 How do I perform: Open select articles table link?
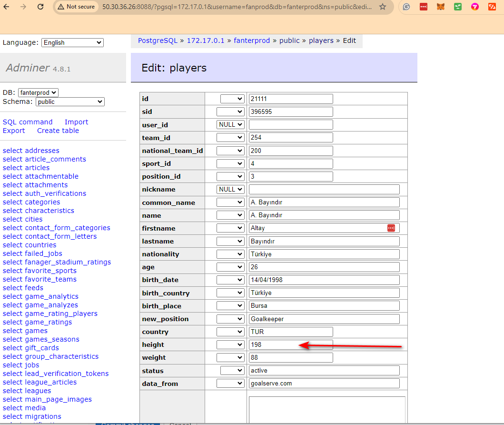tap(26, 168)
